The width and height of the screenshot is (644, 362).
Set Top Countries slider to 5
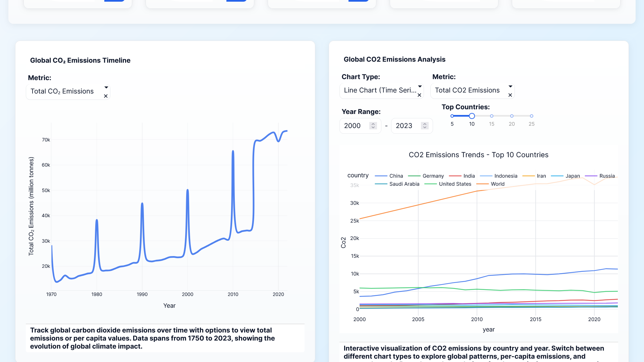pyautogui.click(x=452, y=116)
